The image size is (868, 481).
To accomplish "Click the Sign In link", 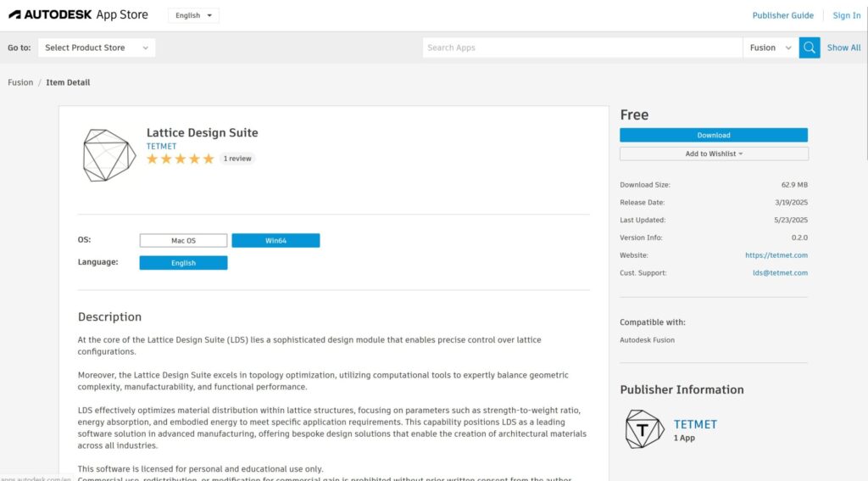I will coord(846,15).
